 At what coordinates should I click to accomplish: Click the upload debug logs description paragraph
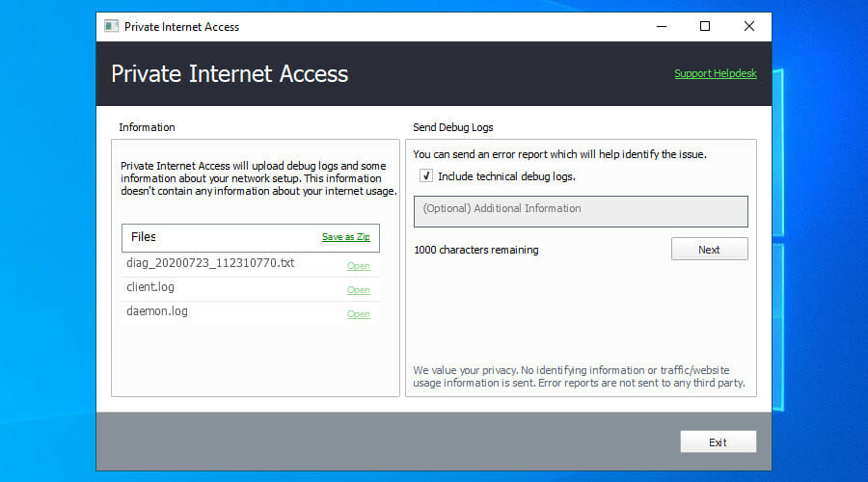(x=258, y=178)
